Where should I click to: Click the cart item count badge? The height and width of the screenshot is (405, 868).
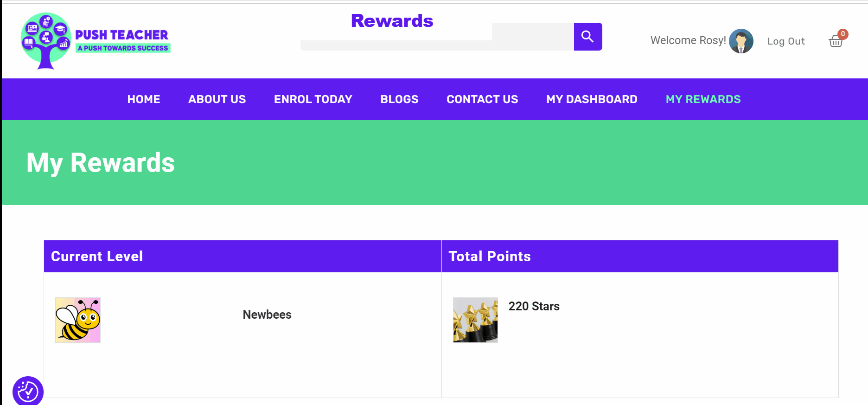point(843,34)
